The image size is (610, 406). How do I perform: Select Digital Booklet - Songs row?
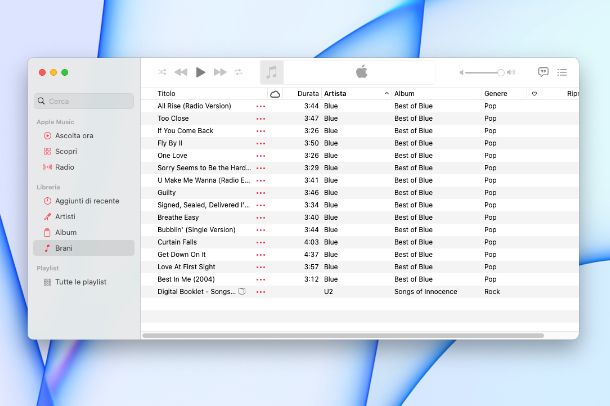coord(360,292)
